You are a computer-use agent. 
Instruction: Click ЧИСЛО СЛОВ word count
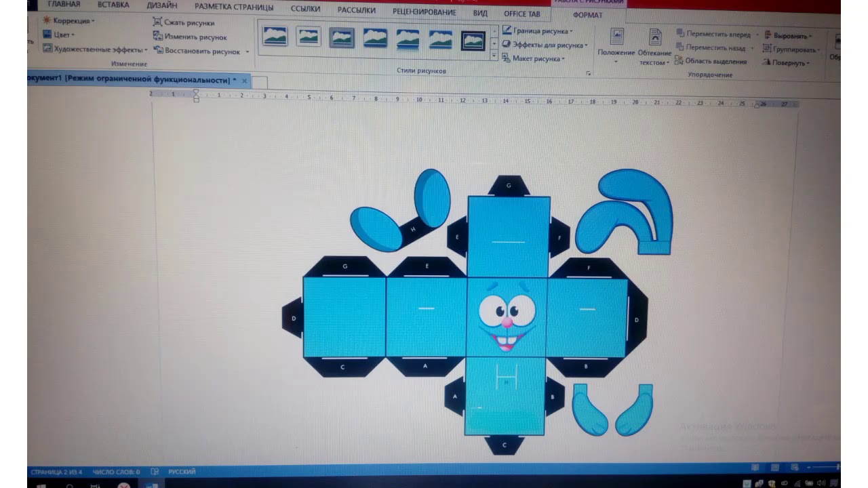pos(116,472)
